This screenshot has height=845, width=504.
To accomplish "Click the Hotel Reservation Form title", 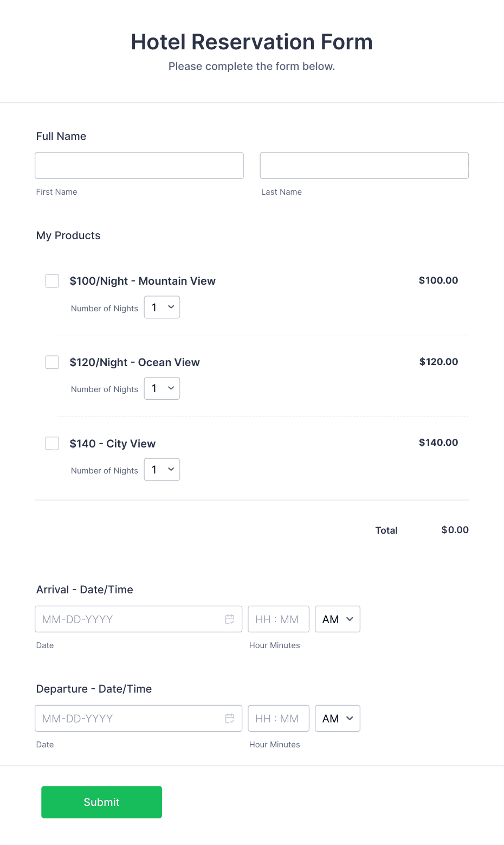I will 251,42.
